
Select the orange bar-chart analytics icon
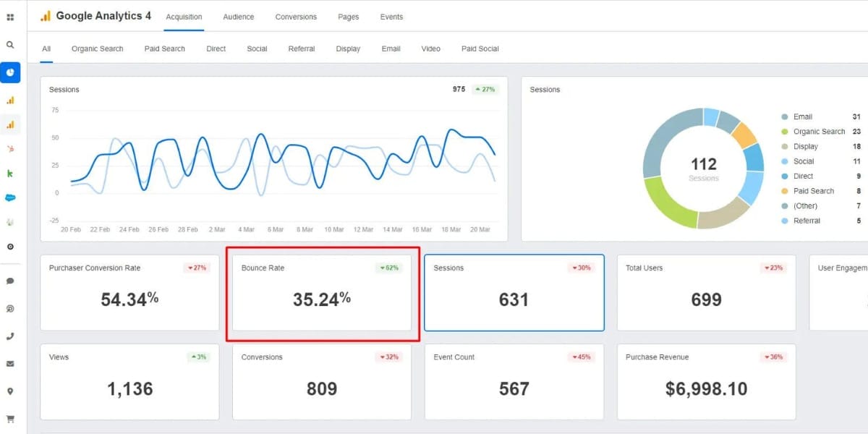click(10, 100)
